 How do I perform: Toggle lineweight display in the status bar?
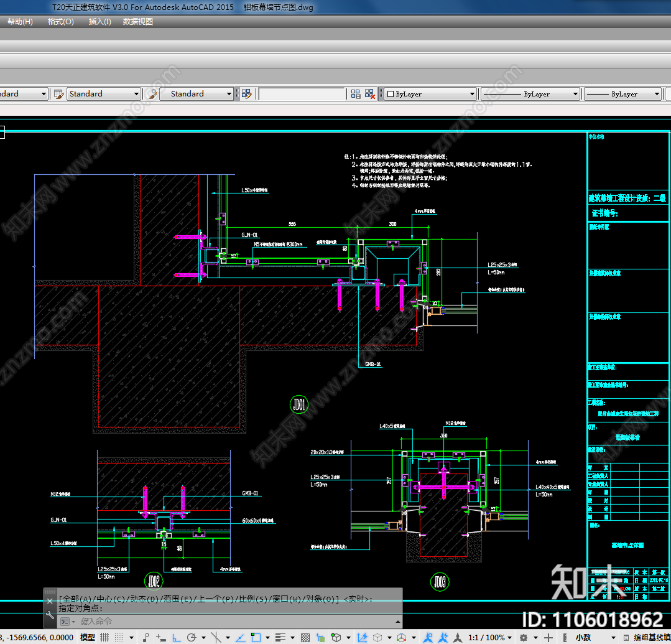click(x=280, y=638)
